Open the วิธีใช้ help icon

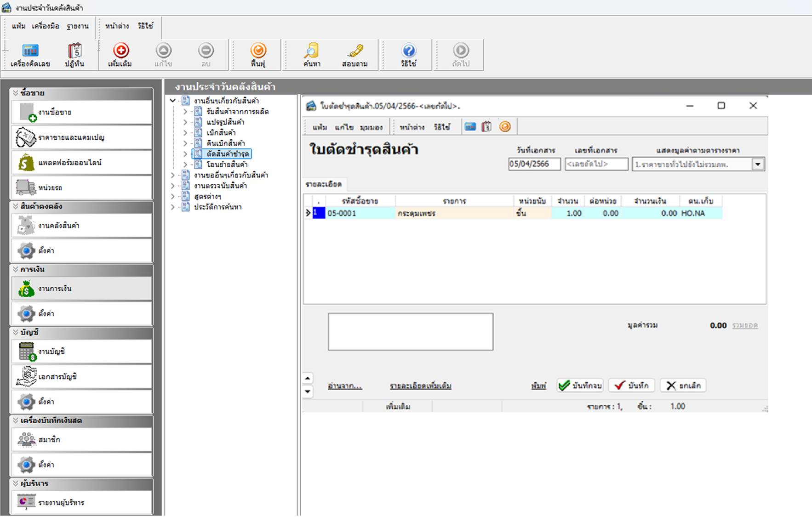tap(408, 55)
